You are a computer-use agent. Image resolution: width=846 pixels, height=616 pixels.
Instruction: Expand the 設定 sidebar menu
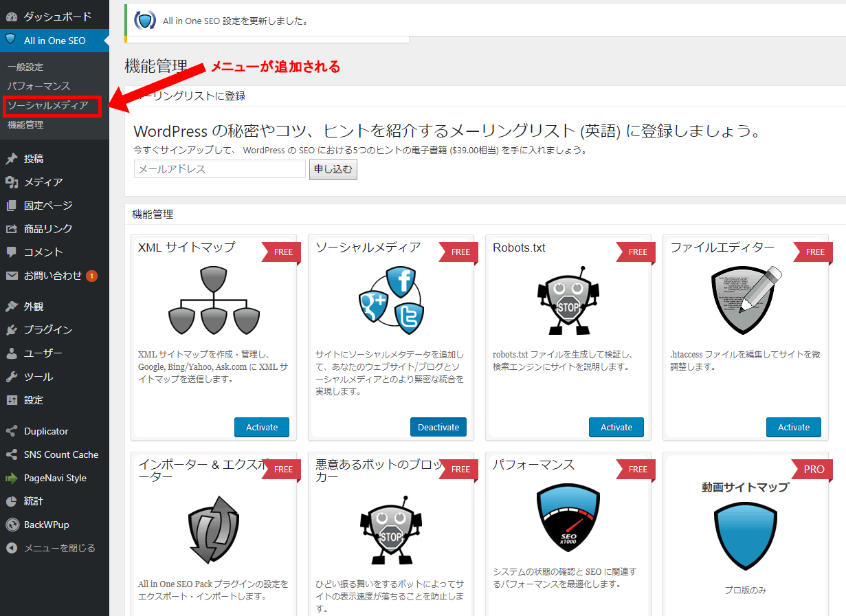coord(34,400)
